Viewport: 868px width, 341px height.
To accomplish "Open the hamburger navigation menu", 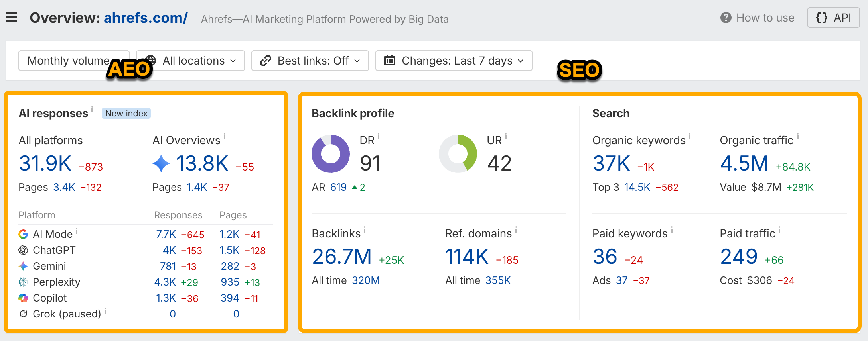I will [11, 18].
